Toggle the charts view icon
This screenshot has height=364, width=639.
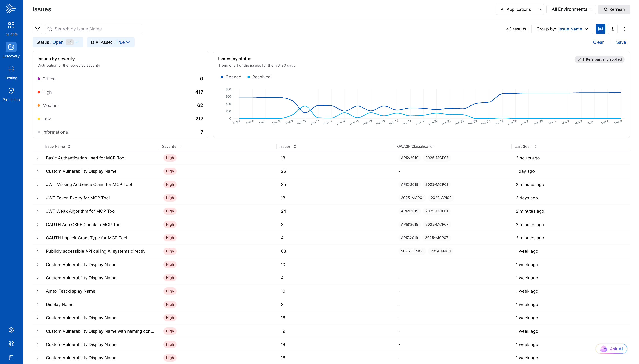[x=601, y=29]
